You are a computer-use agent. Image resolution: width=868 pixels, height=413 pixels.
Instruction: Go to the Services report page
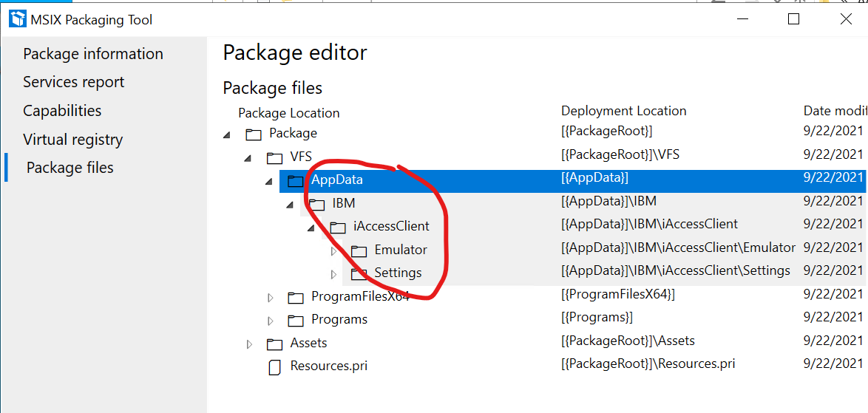[73, 82]
